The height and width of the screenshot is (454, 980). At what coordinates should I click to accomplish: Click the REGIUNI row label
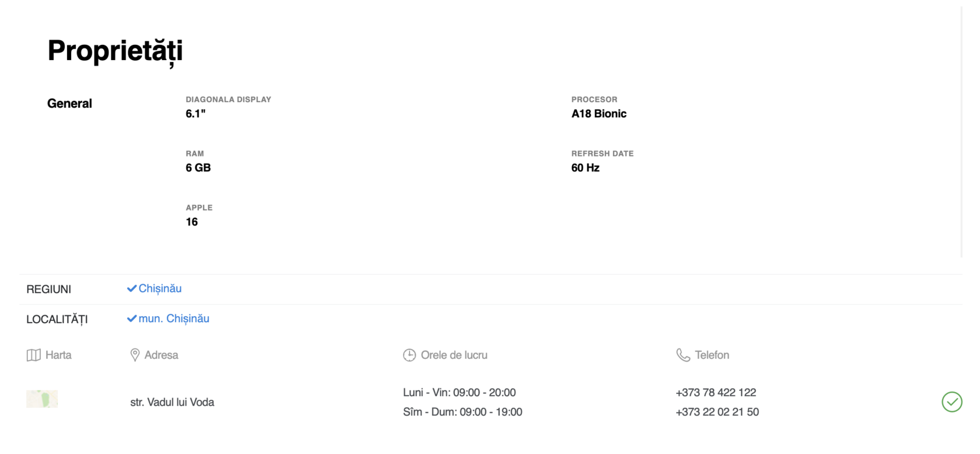pos(48,289)
